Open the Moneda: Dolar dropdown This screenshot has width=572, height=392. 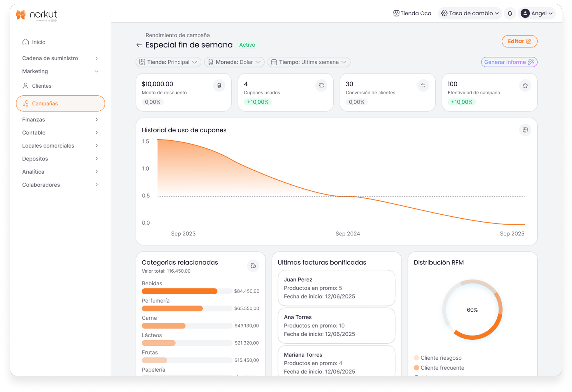point(234,62)
